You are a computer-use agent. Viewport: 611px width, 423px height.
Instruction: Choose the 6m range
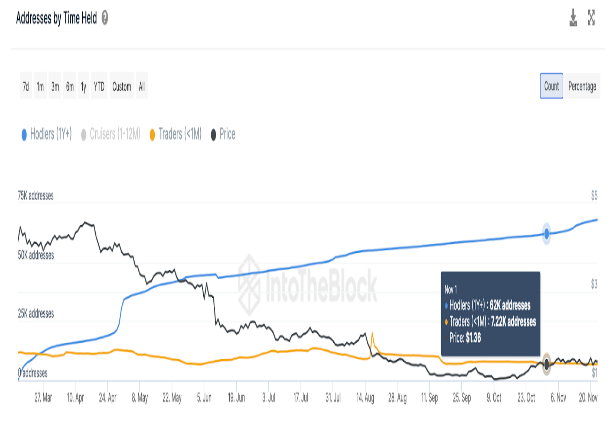69,87
